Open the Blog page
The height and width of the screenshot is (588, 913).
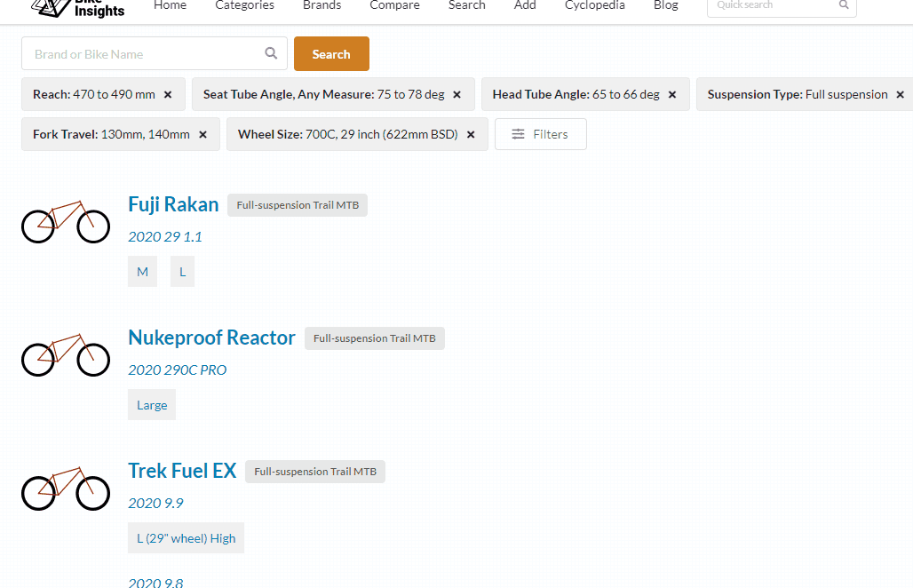pyautogui.click(x=665, y=5)
